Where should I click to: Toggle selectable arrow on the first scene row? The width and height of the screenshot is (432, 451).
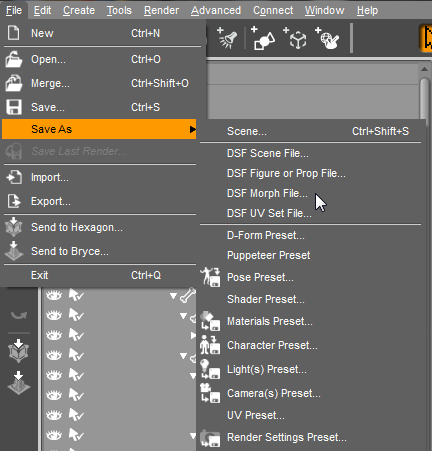[x=76, y=295]
